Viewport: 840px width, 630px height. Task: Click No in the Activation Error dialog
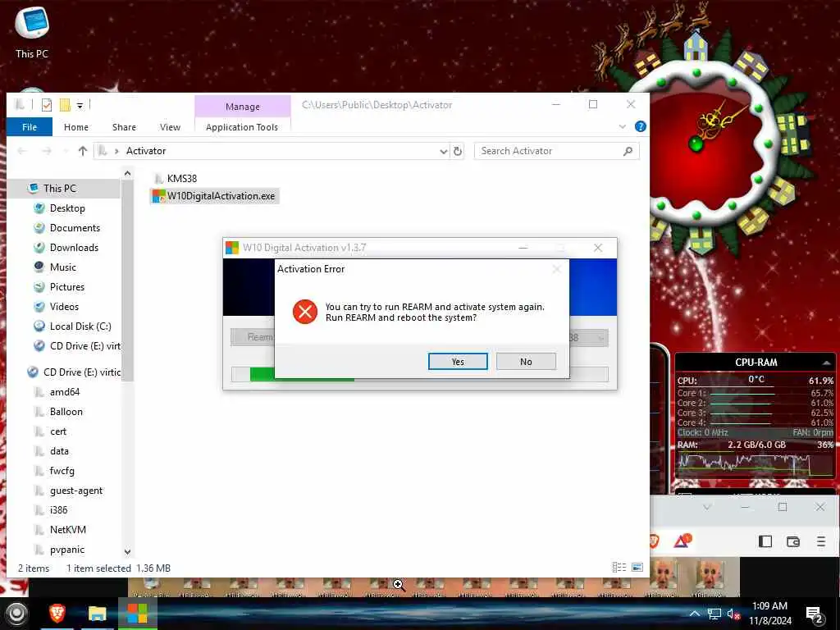click(526, 362)
